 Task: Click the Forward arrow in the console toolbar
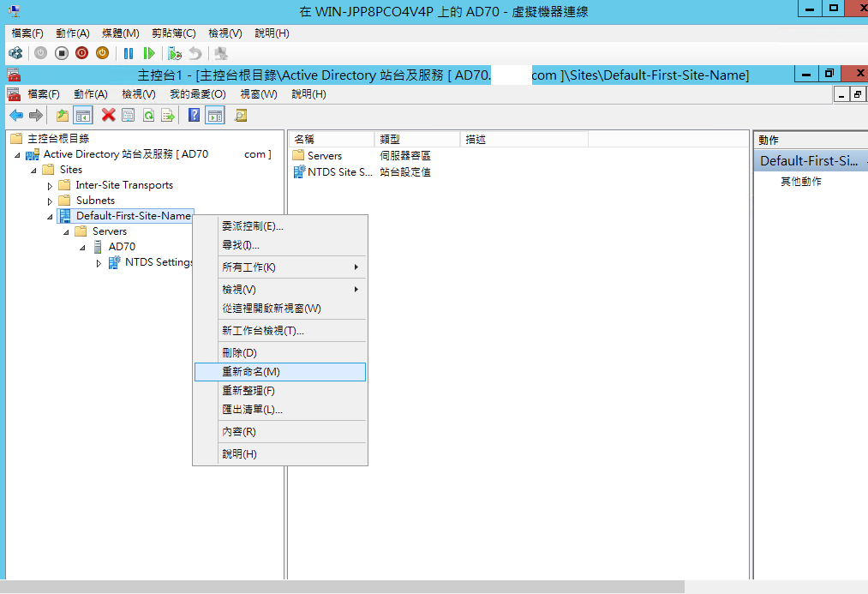click(x=36, y=115)
